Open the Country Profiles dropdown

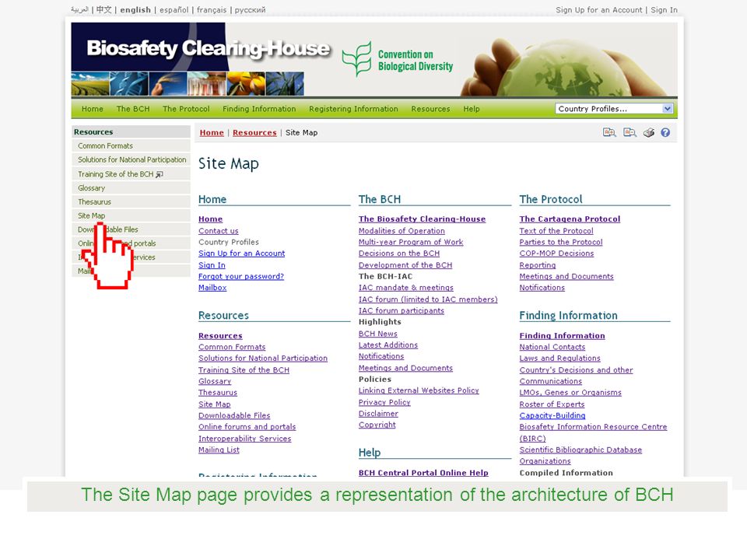[614, 109]
